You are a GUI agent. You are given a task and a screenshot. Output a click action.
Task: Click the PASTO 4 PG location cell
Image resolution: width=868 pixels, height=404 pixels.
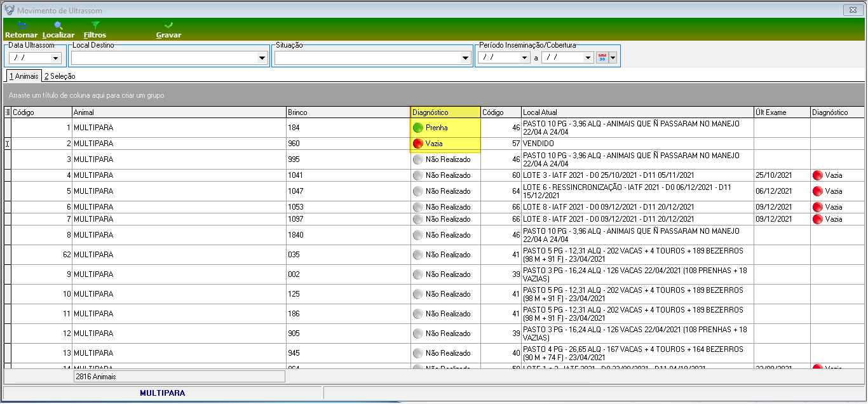(x=637, y=353)
